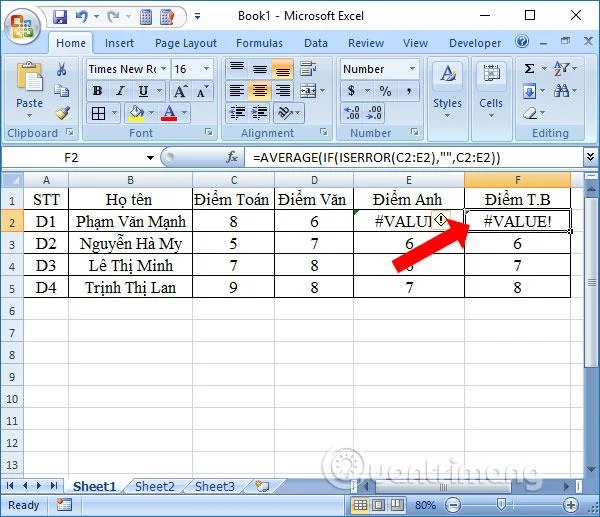Click the Find and Select binoculars
The image size is (600, 517).
561,91
